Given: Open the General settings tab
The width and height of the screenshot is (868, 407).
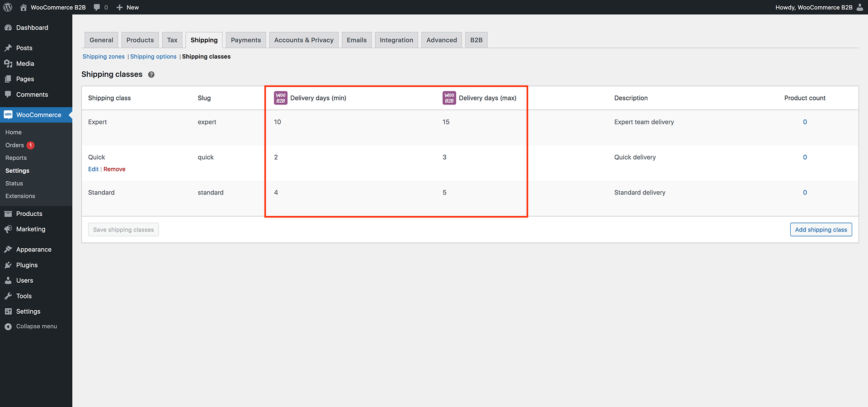Looking at the screenshot, I should coord(101,40).
